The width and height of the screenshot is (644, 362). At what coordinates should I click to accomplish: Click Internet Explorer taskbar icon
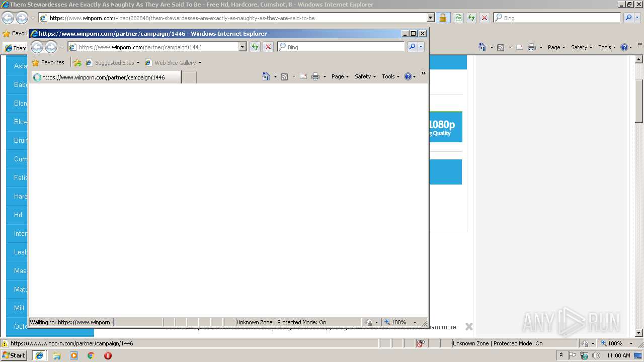[39, 355]
